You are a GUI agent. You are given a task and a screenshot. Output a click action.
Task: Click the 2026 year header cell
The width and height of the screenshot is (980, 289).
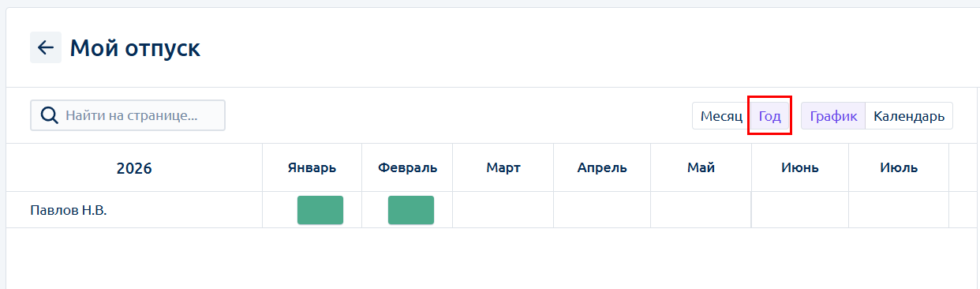tap(134, 168)
